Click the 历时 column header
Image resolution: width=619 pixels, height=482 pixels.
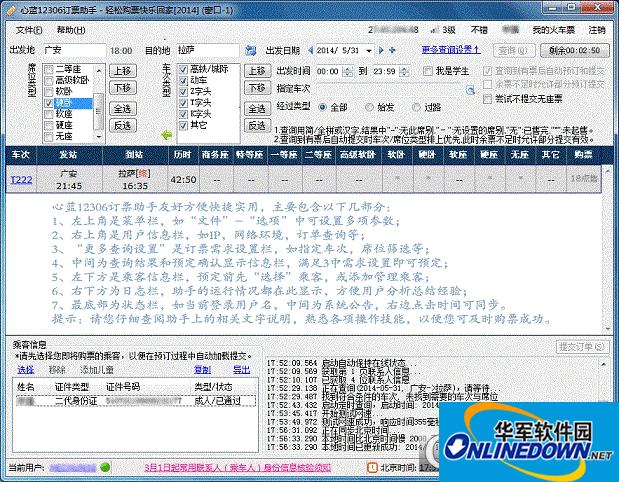click(183, 155)
